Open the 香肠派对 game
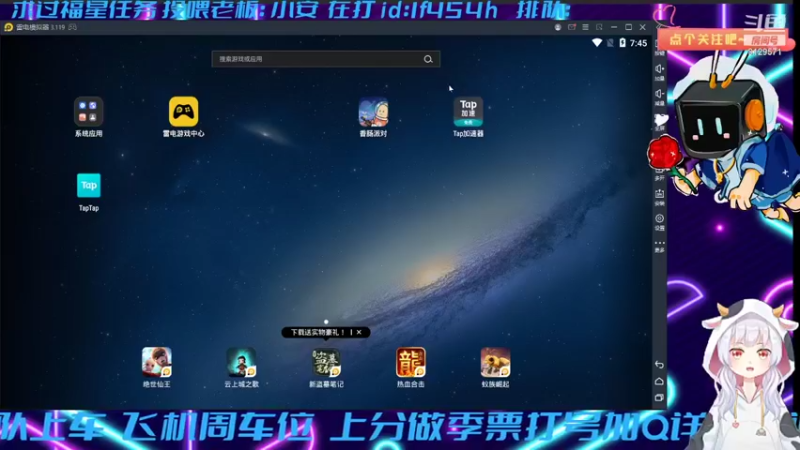Viewport: 800px width, 450px height. pyautogui.click(x=373, y=112)
